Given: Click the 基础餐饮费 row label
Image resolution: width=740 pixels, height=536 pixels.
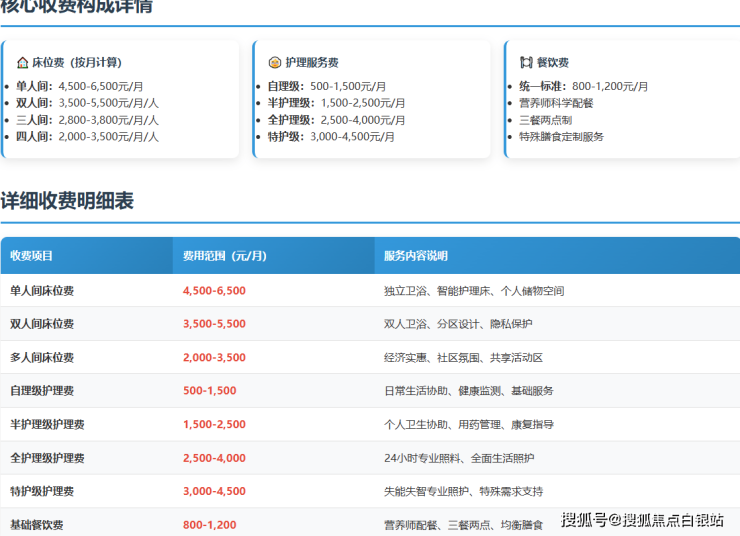Looking at the screenshot, I should click(37, 525).
